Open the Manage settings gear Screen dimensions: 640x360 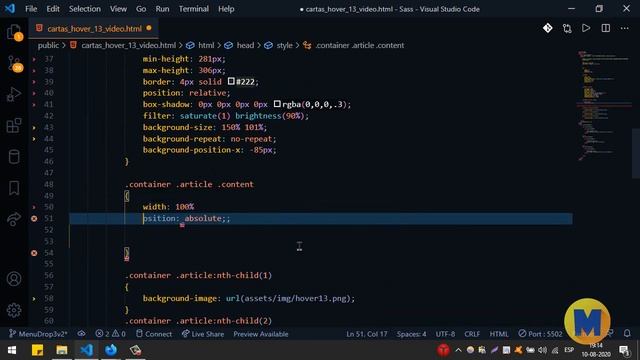(x=14, y=310)
